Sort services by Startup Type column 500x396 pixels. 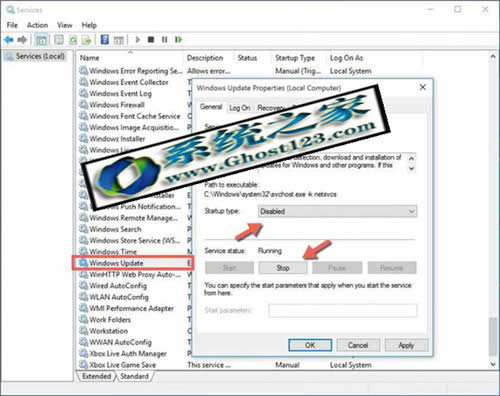(x=295, y=58)
